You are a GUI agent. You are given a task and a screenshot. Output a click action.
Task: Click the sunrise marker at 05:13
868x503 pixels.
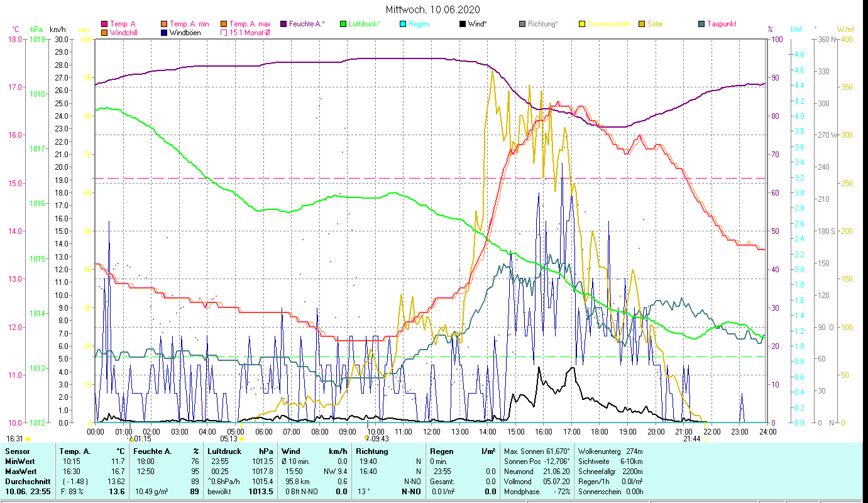(x=241, y=439)
